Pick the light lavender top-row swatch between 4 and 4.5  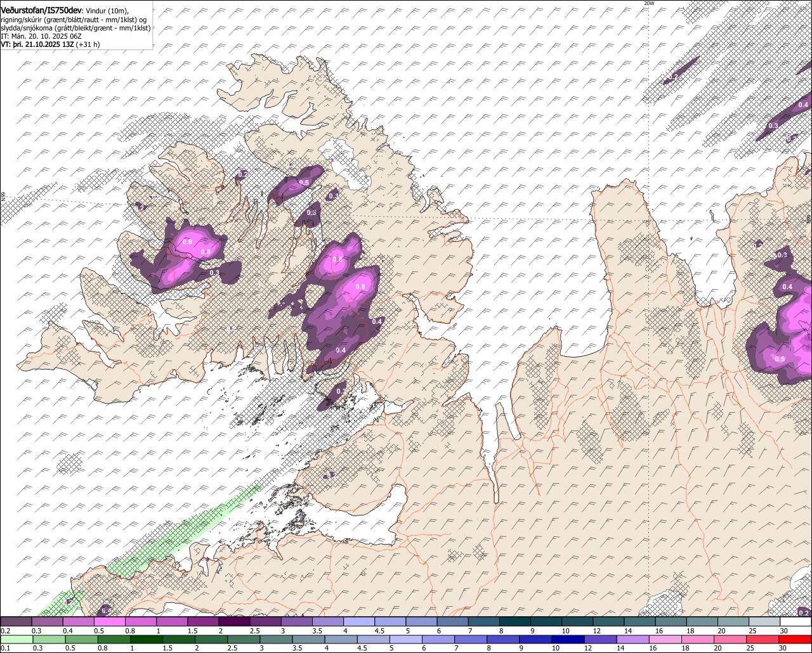click(359, 621)
